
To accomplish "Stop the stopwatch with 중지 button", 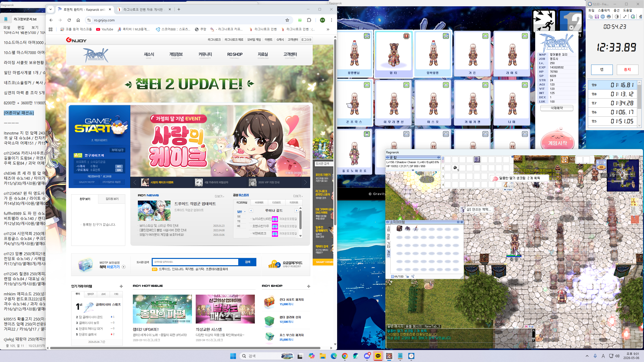I will (x=627, y=70).
